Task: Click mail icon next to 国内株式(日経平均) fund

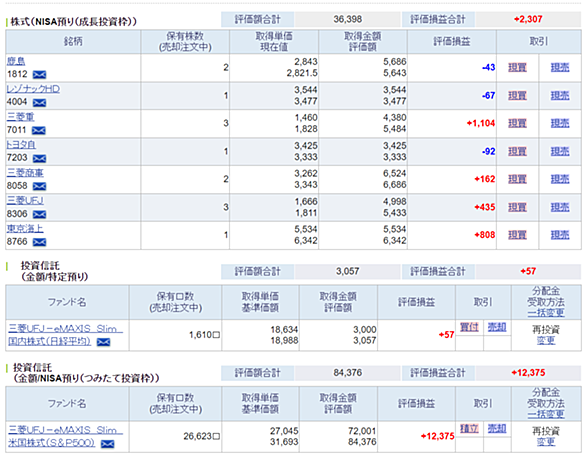Action: coord(104,342)
